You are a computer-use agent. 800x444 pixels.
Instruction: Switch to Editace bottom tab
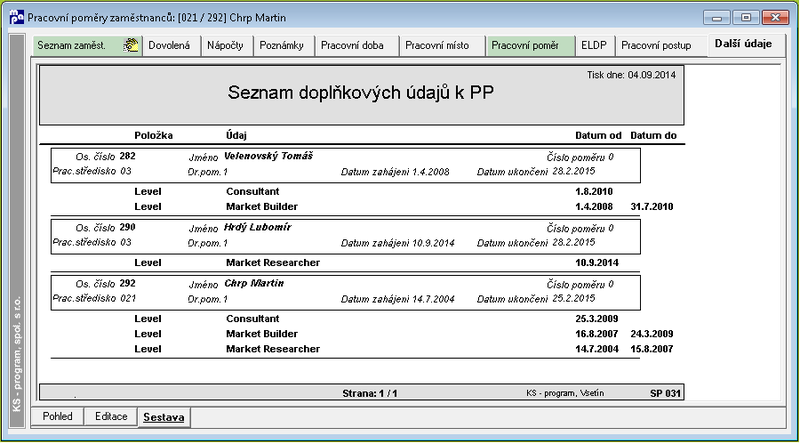(111, 416)
